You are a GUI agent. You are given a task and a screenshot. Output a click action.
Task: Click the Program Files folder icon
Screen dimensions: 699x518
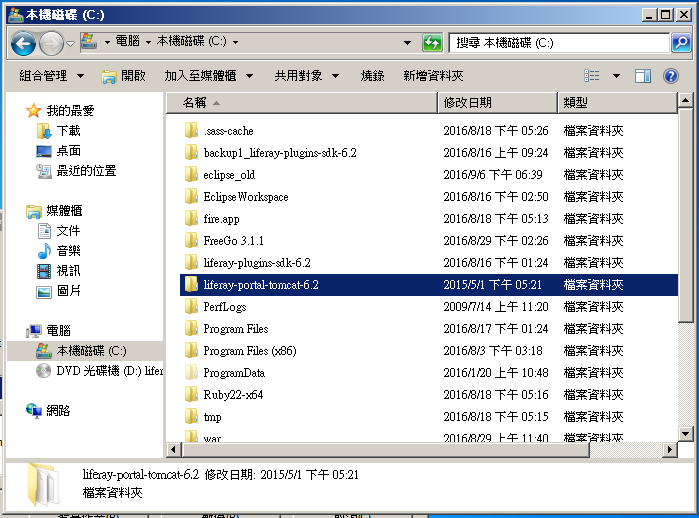[x=191, y=329]
